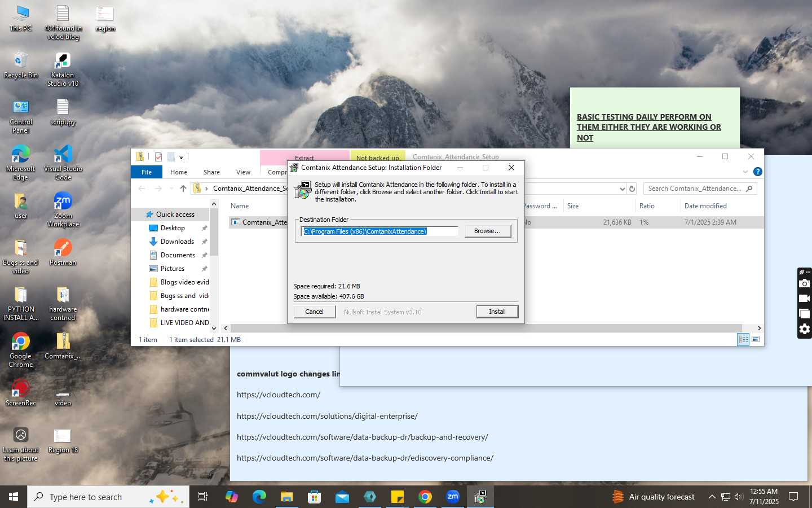Viewport: 812px width, 508px height.
Task: Open hardware contne folder in sidebar
Action: [x=179, y=309]
